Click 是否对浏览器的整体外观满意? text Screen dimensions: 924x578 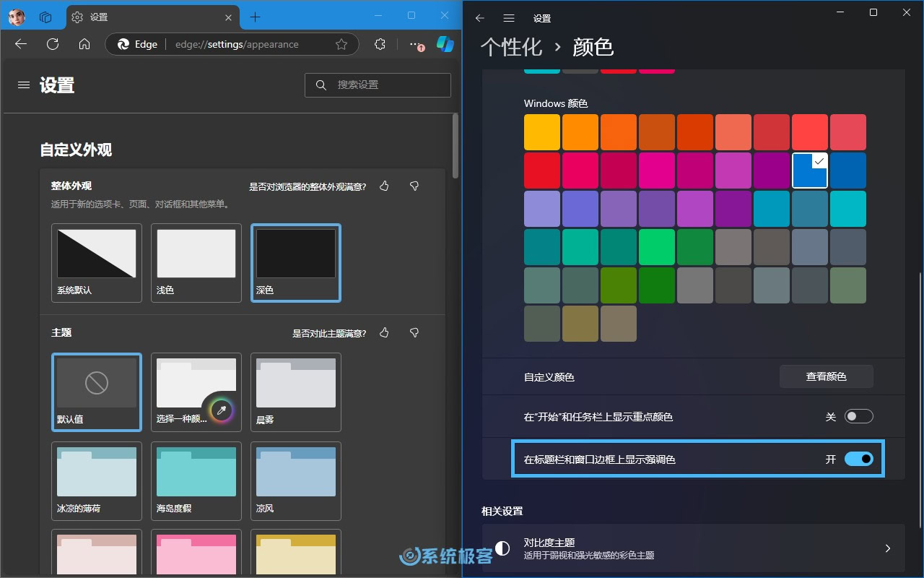(308, 186)
